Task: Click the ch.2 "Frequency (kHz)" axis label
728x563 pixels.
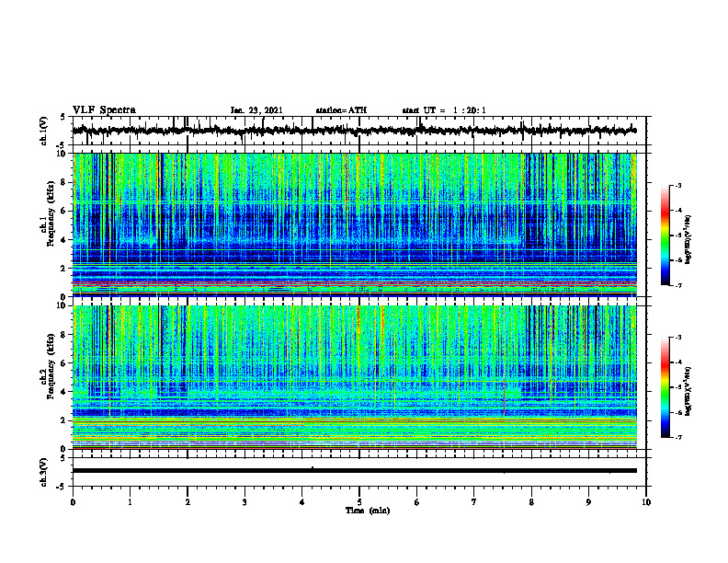Action: (x=51, y=366)
